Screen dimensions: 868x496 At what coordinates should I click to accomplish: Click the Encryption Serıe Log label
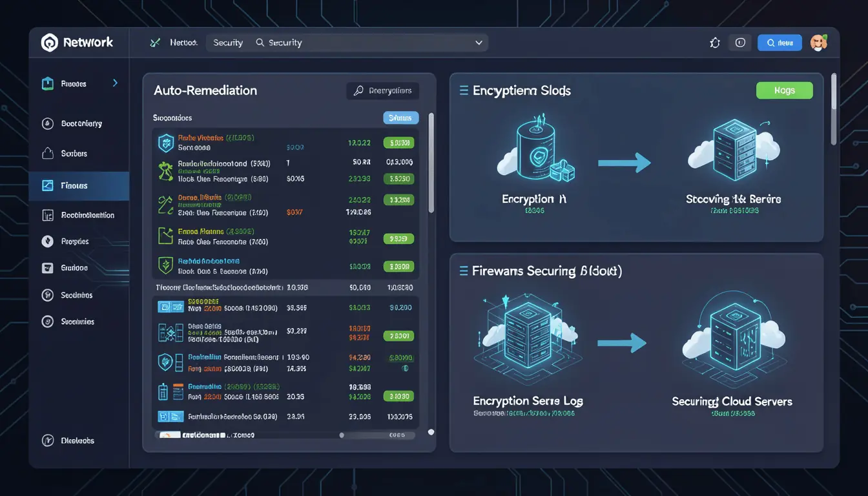tap(528, 401)
